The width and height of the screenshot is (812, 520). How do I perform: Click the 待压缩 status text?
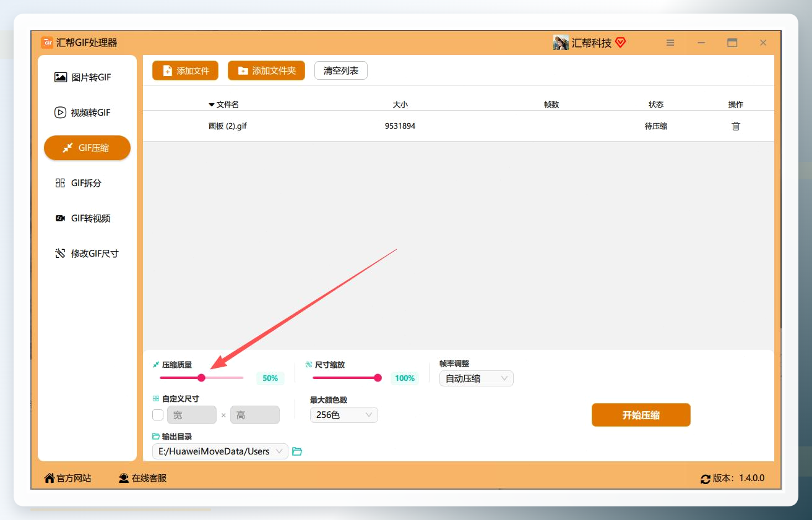click(x=656, y=126)
